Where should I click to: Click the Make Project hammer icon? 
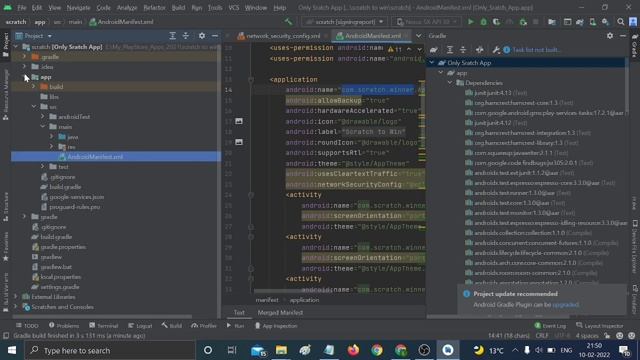point(289,22)
